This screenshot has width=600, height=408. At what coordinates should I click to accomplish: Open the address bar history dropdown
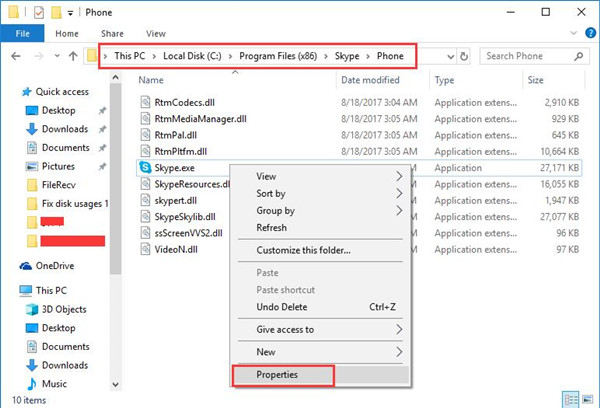pos(451,57)
